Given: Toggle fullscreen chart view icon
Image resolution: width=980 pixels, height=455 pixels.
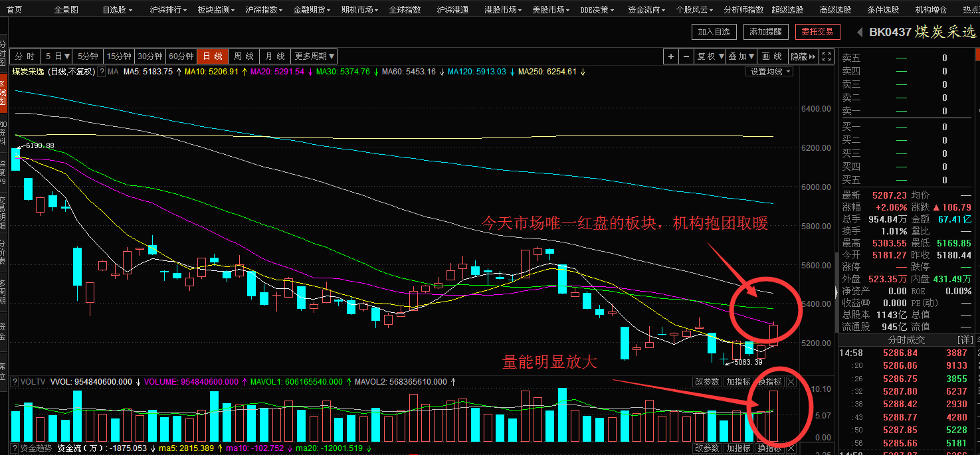Looking at the screenshot, I should (827, 56).
